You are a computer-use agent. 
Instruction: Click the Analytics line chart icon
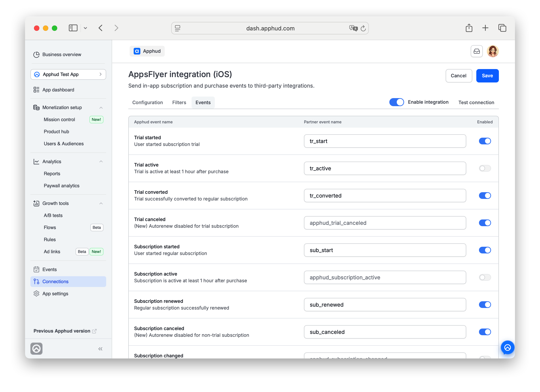coord(36,162)
